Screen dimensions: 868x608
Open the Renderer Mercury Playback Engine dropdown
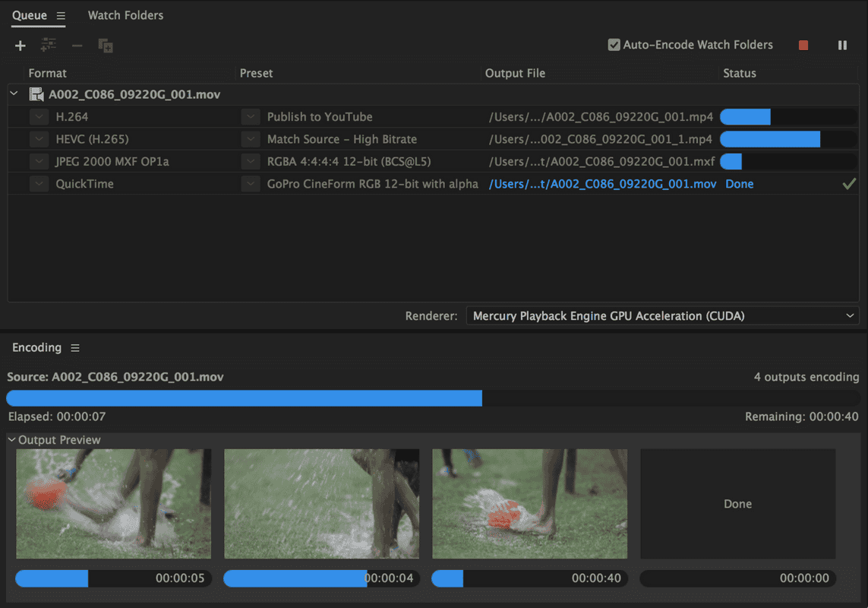(663, 316)
